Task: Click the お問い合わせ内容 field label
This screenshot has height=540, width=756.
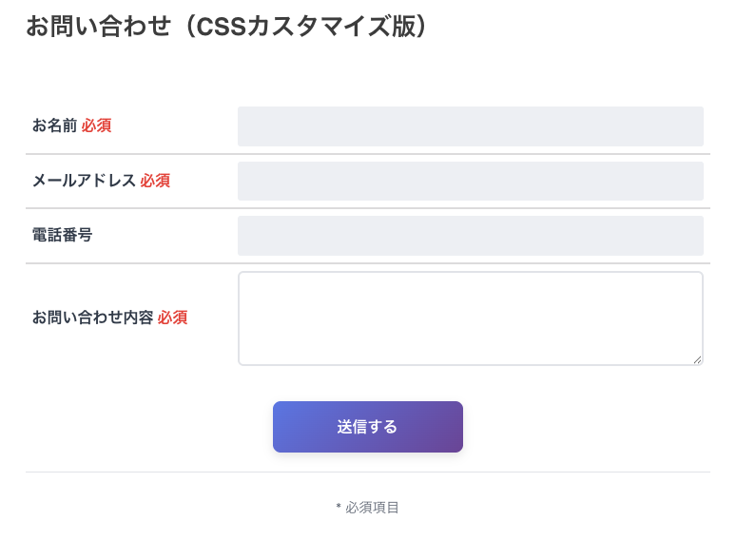Action: click(92, 318)
